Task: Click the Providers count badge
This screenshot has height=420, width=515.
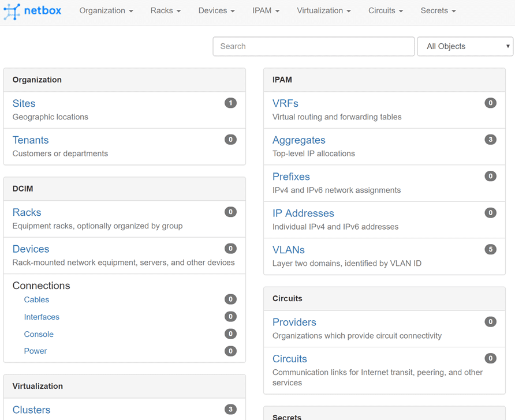Action: click(490, 321)
